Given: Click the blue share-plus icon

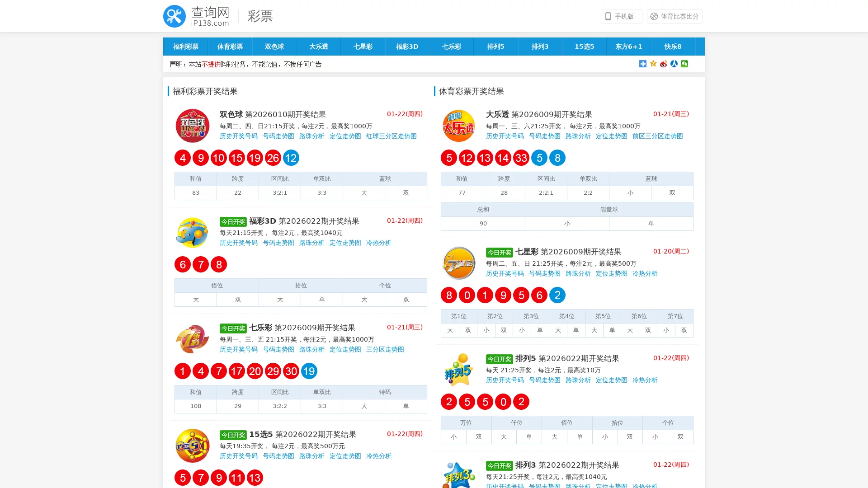Looking at the screenshot, I should (x=642, y=64).
